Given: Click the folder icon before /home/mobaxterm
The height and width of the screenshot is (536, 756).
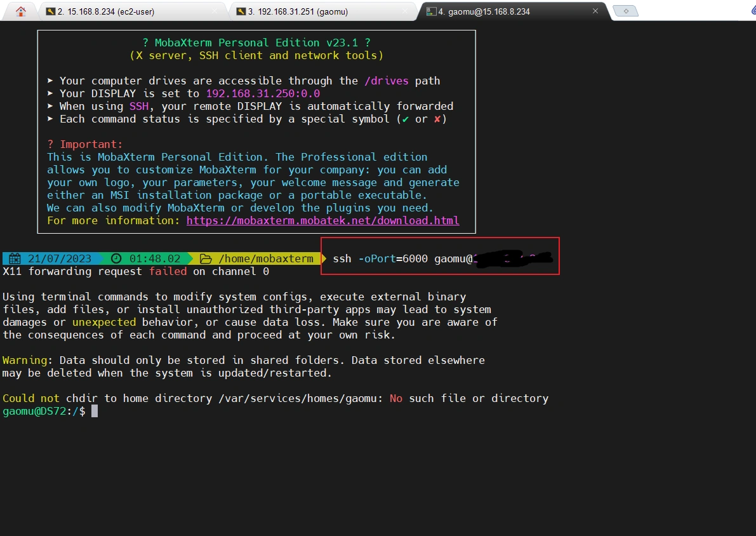Looking at the screenshot, I should (x=206, y=258).
